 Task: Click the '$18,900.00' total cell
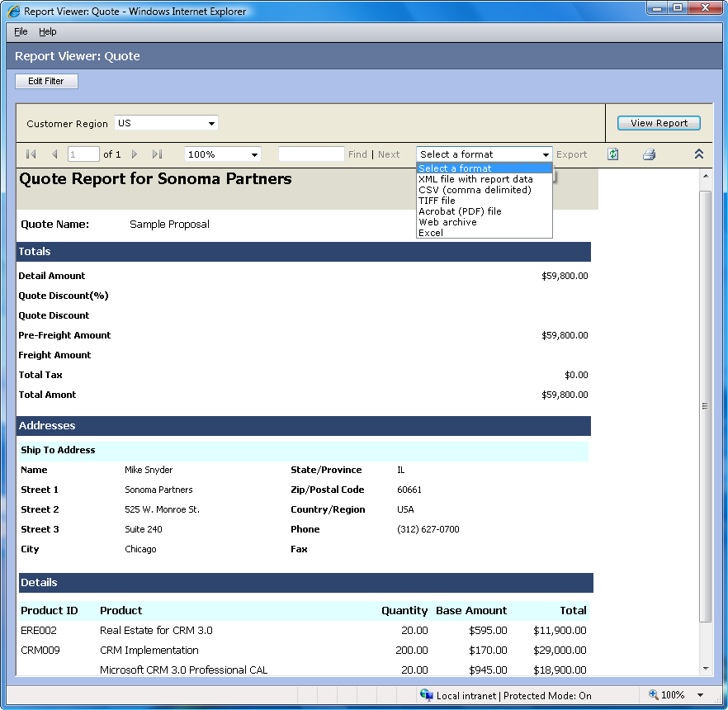pyautogui.click(x=560, y=670)
